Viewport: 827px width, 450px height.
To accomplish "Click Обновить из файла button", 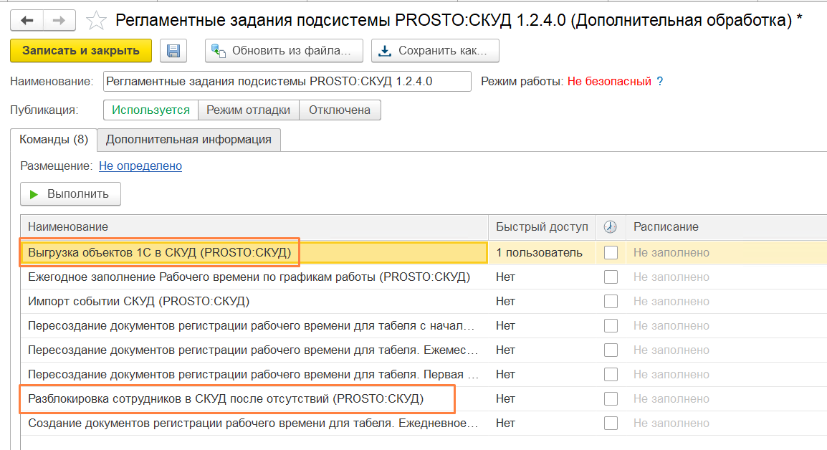I will 283,51.
